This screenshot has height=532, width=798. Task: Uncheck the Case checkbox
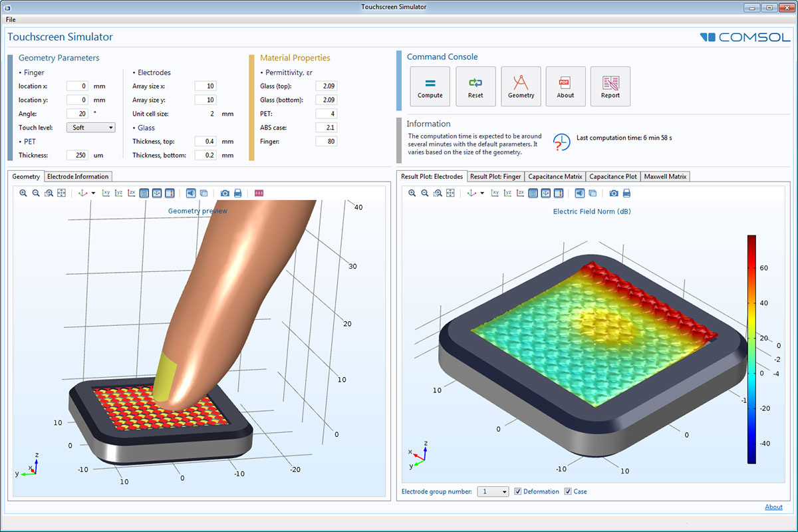point(568,491)
